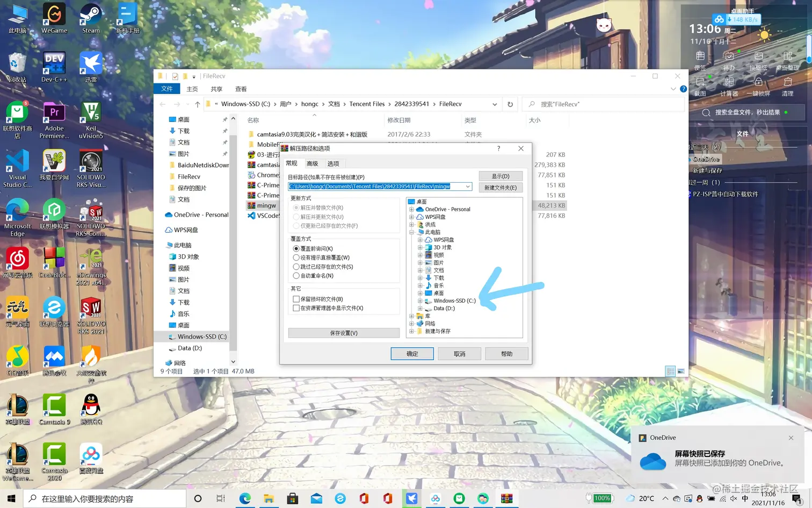This screenshot has width=812, height=508.
Task: Click the 确定 button
Action: tap(412, 354)
